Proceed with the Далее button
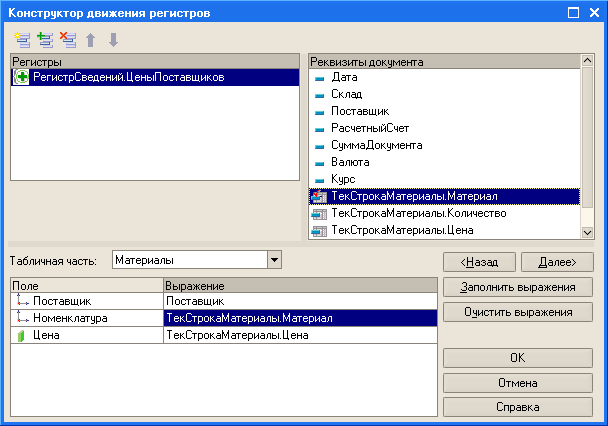Image resolution: width=608 pixels, height=426 pixels. click(557, 262)
